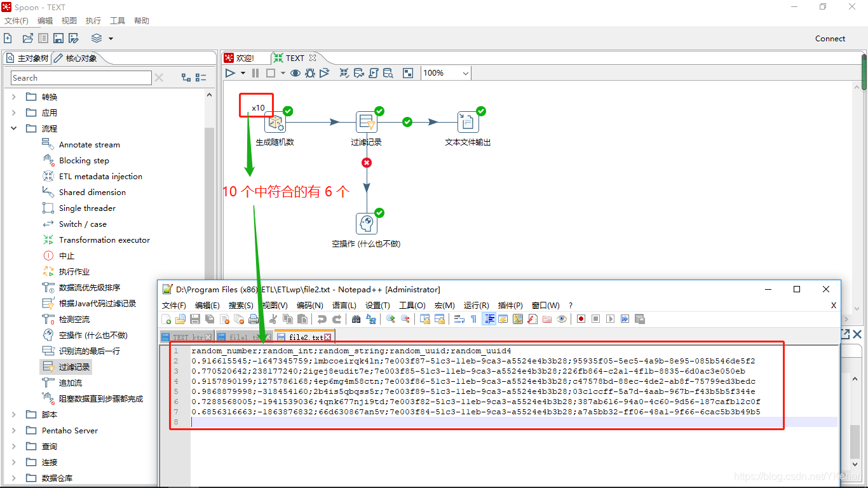Click the expand all tree icon
Image resolution: width=868 pixels, height=488 pixels.
[186, 78]
